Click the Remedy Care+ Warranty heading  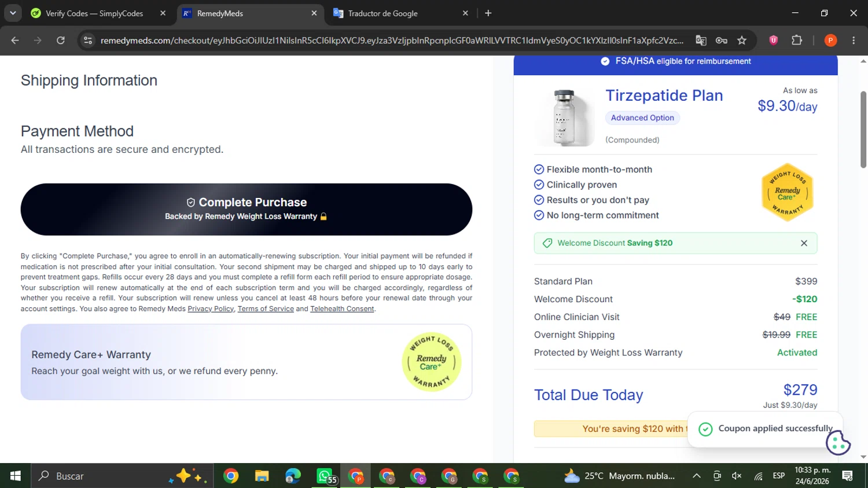(91, 355)
